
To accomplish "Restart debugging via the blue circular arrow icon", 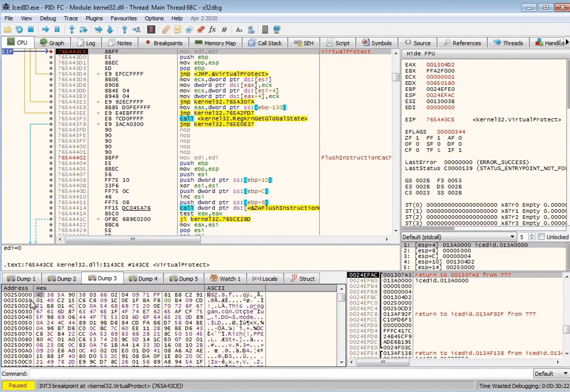I will (x=19, y=29).
